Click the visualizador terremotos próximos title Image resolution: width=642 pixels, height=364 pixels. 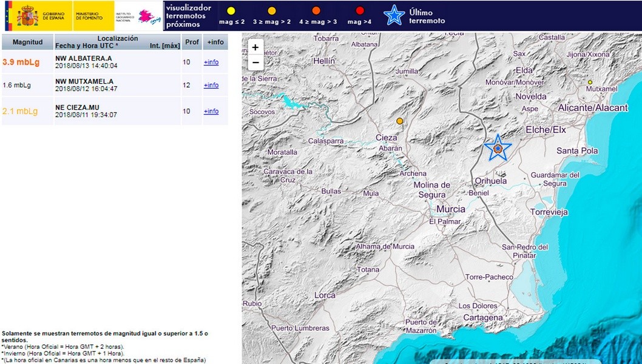(189, 16)
